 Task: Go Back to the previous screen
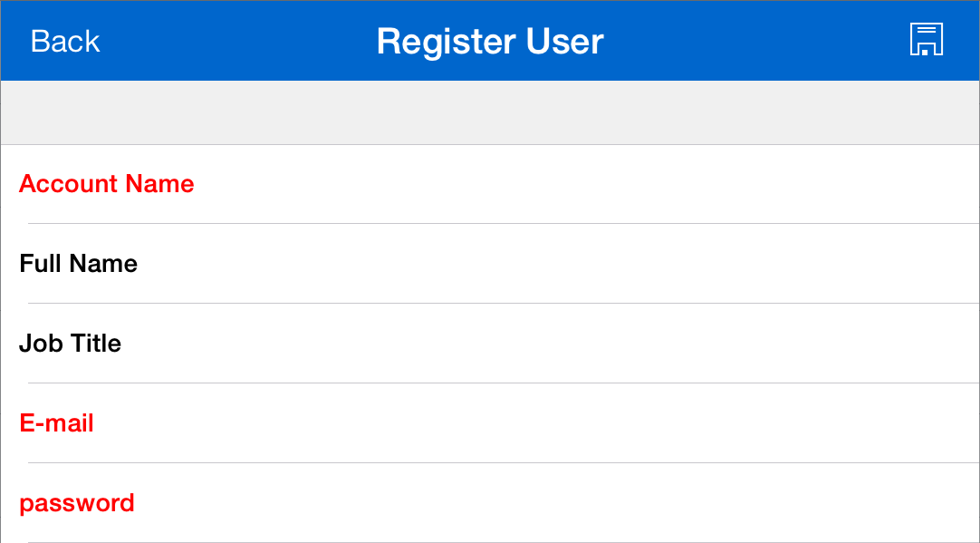[x=65, y=41]
